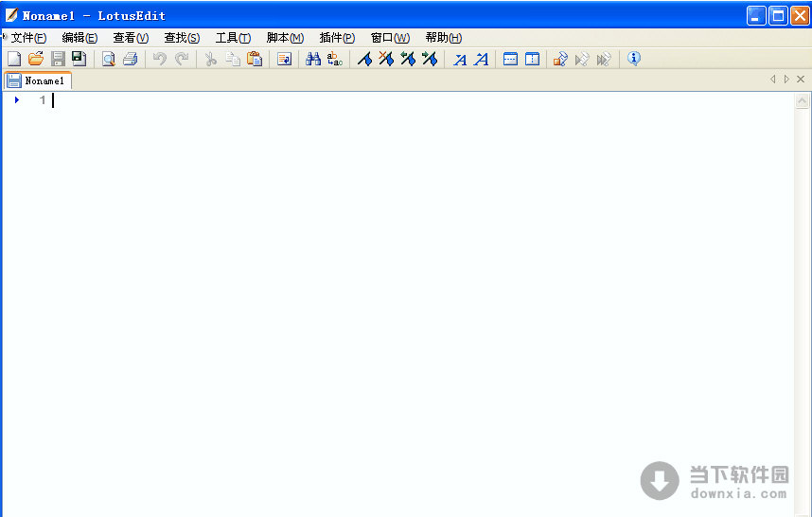This screenshot has height=517, width=812.
Task: Open a file using the folder icon
Action: (x=36, y=59)
